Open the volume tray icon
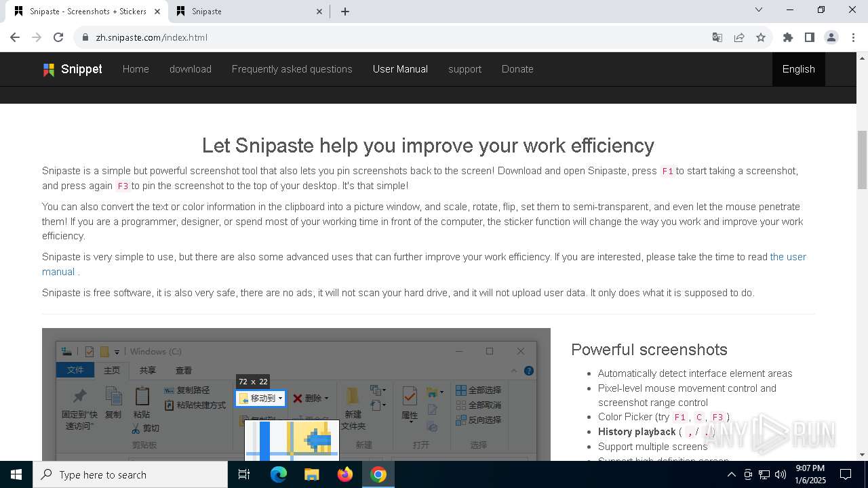868x488 pixels. [781, 474]
